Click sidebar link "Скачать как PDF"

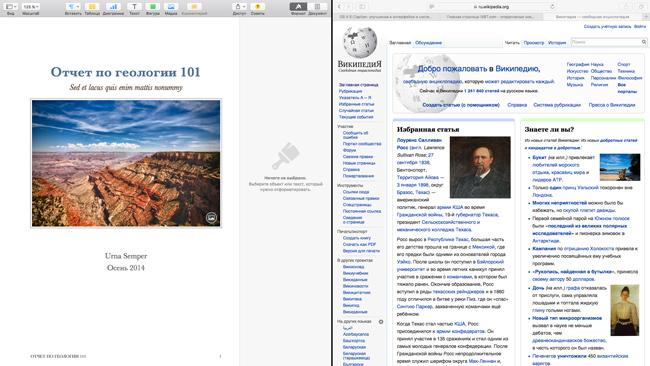359,245
